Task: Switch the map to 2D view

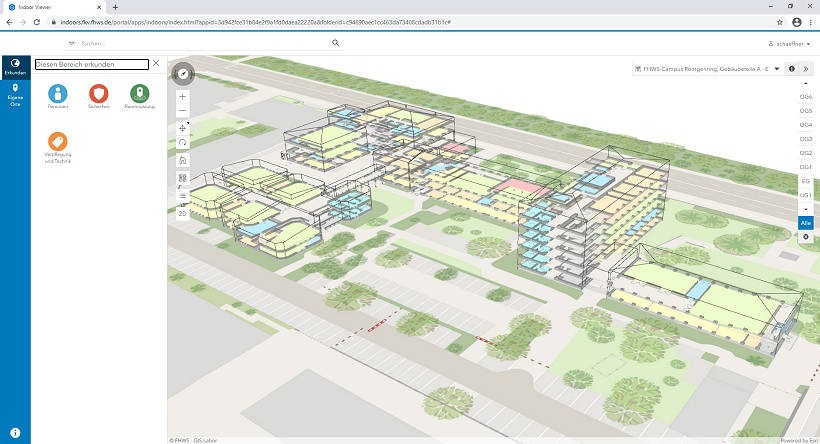Action: point(183,213)
